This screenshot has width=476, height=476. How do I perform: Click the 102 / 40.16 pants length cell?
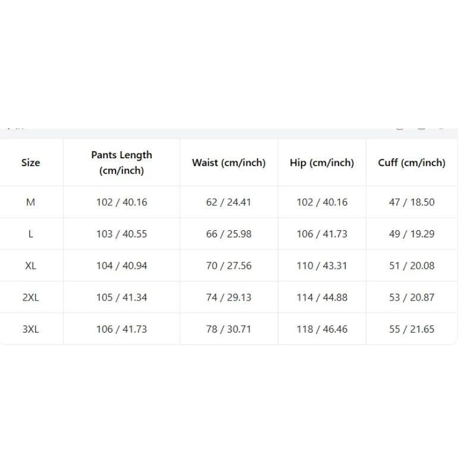tap(121, 202)
